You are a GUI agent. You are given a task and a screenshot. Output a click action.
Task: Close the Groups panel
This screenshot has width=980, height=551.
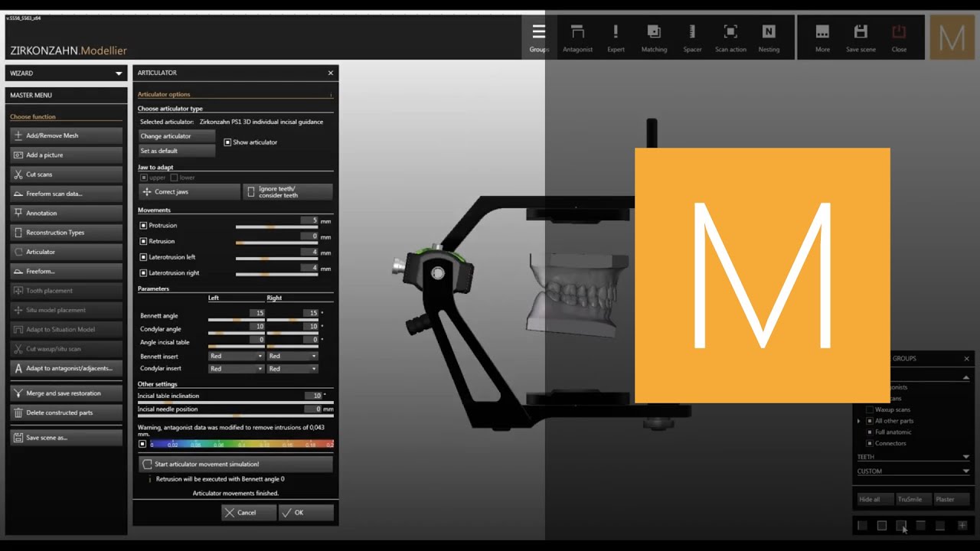pyautogui.click(x=966, y=358)
